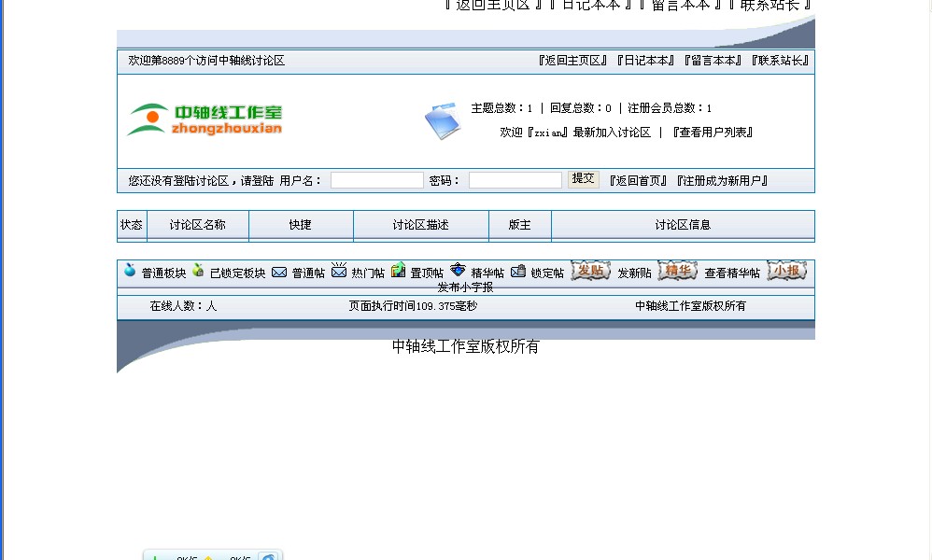
Task: Click the 锁定帖 locked post icon
Action: [518, 272]
